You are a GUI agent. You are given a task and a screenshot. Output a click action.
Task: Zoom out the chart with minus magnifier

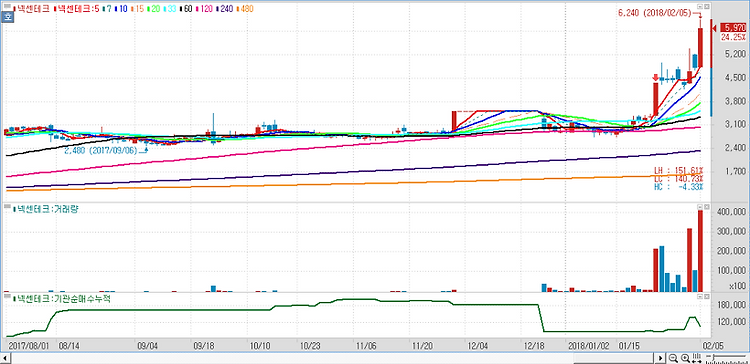[x=673, y=358]
